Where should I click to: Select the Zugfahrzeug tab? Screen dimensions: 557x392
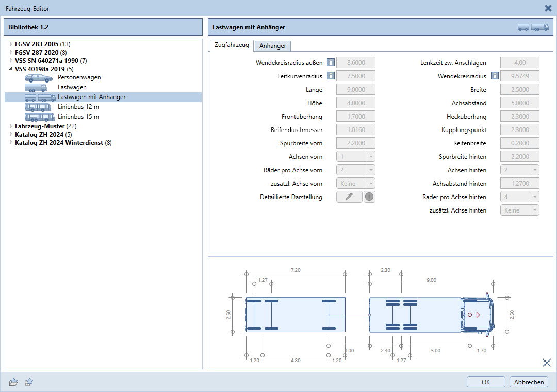coord(231,45)
